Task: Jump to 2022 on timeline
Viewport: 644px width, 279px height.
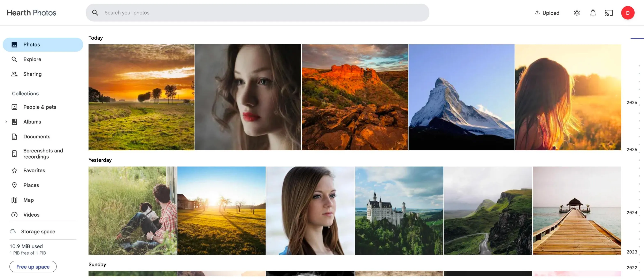Action: pyautogui.click(x=632, y=268)
